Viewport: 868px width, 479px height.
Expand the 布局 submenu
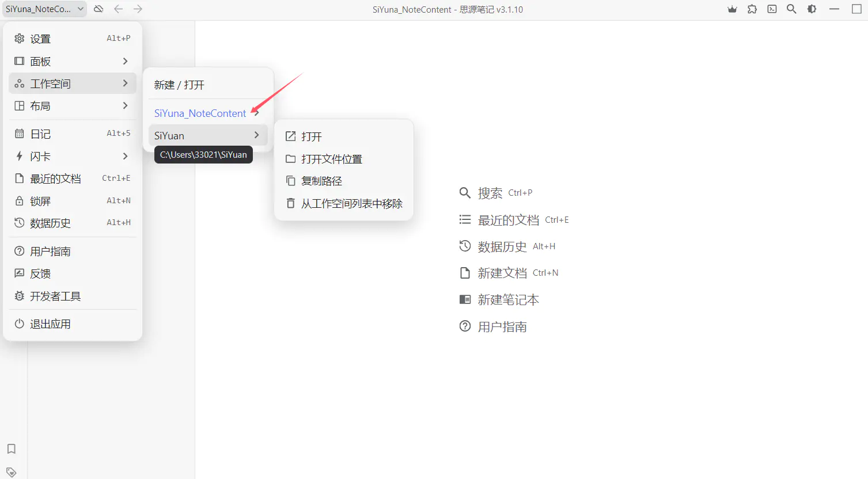pos(73,106)
